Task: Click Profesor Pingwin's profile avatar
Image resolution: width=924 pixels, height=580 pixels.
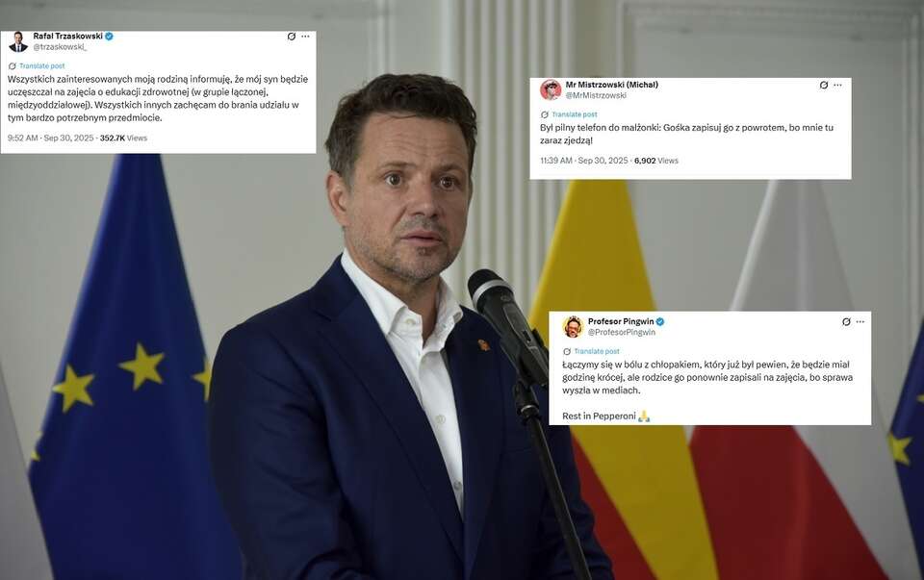Action: click(x=573, y=327)
